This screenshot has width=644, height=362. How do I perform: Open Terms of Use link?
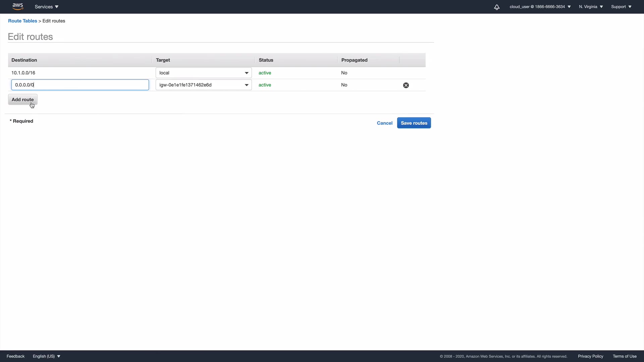pyautogui.click(x=624, y=356)
